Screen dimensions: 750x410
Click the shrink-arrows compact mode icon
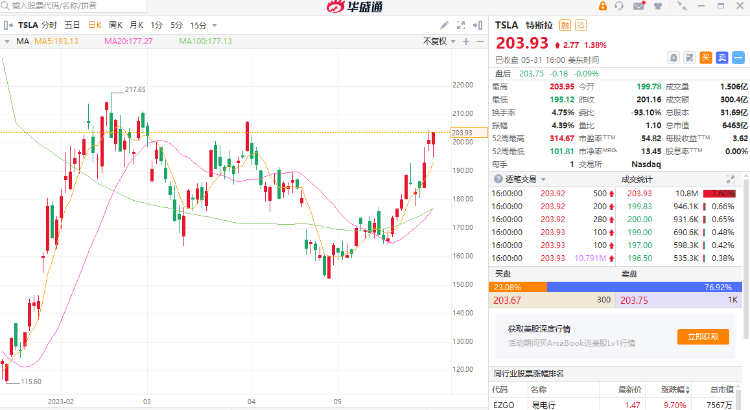click(x=682, y=6)
